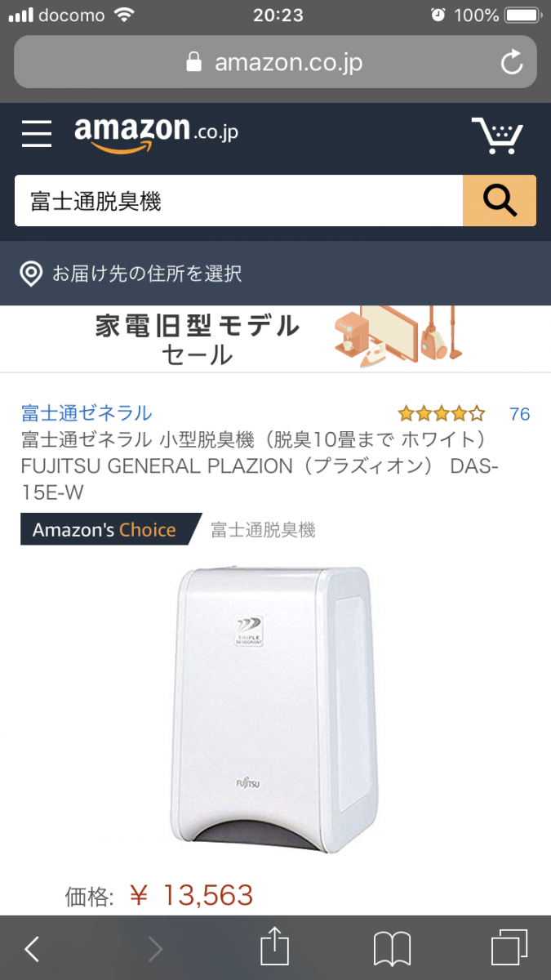View the star rating of the product
Screen dimensions: 551x980
coord(442,413)
